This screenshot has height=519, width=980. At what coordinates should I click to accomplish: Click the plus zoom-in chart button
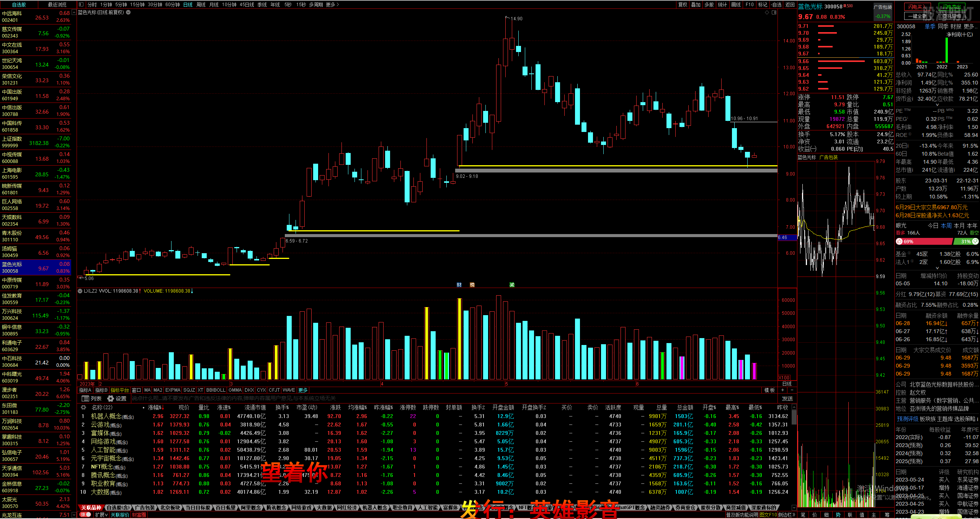[x=783, y=390]
